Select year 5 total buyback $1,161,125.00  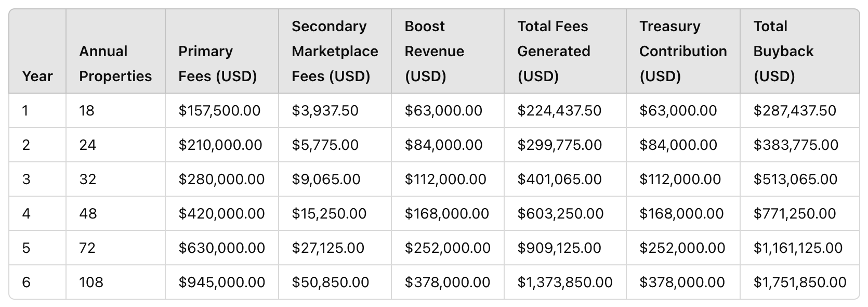798,248
